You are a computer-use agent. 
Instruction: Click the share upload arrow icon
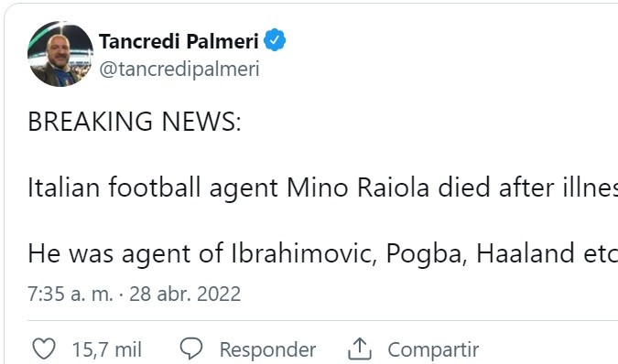point(360,348)
